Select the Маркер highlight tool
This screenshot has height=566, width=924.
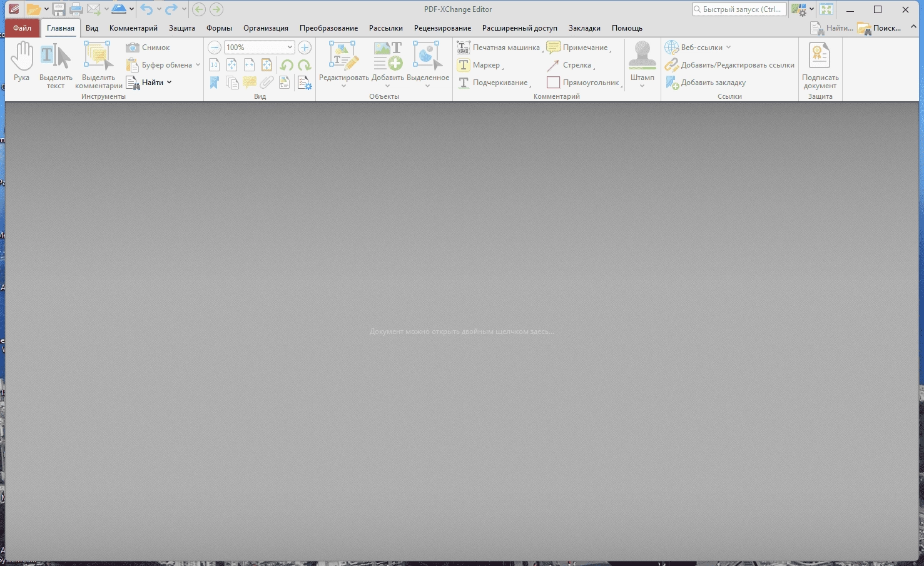coord(480,65)
